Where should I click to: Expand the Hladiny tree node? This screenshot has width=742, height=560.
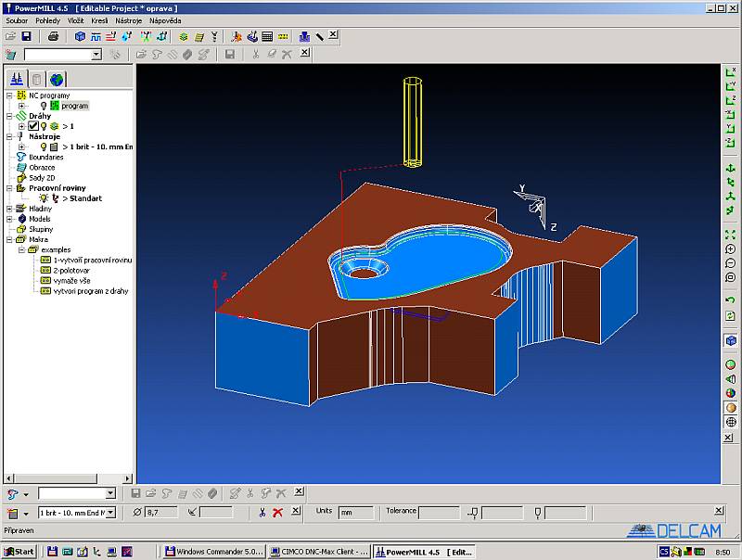coord(9,209)
